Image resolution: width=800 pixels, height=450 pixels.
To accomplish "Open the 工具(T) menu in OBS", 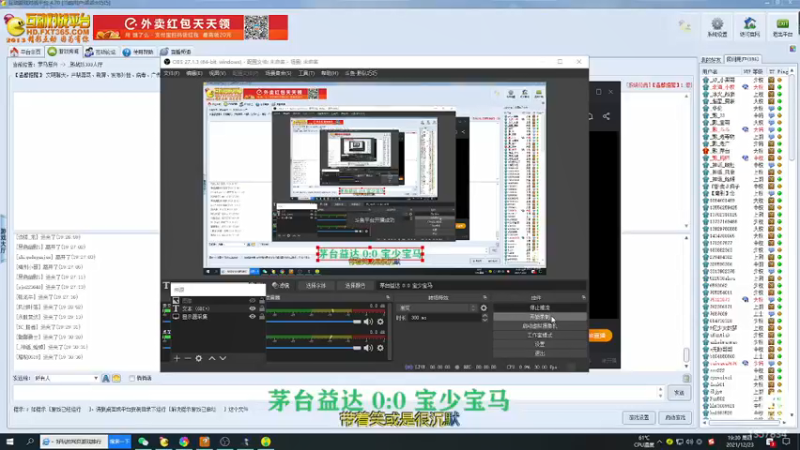I will pyautogui.click(x=306, y=73).
